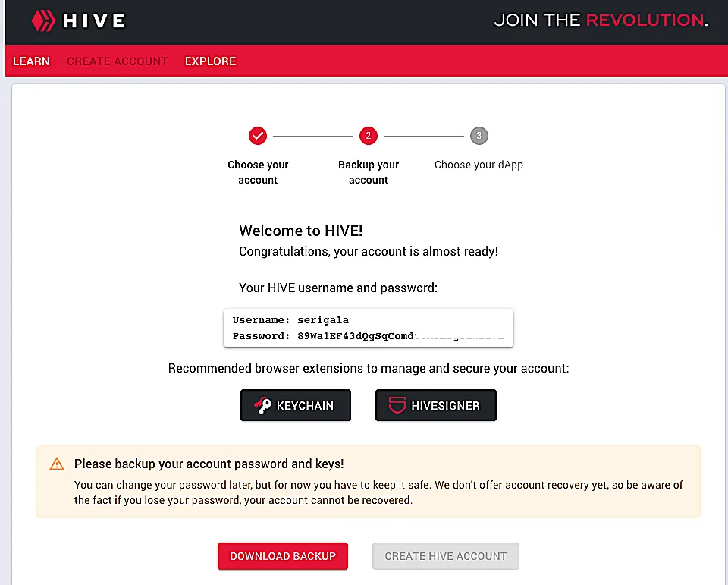
Task: Click the HIVE logo icon in the header
Action: 43,20
